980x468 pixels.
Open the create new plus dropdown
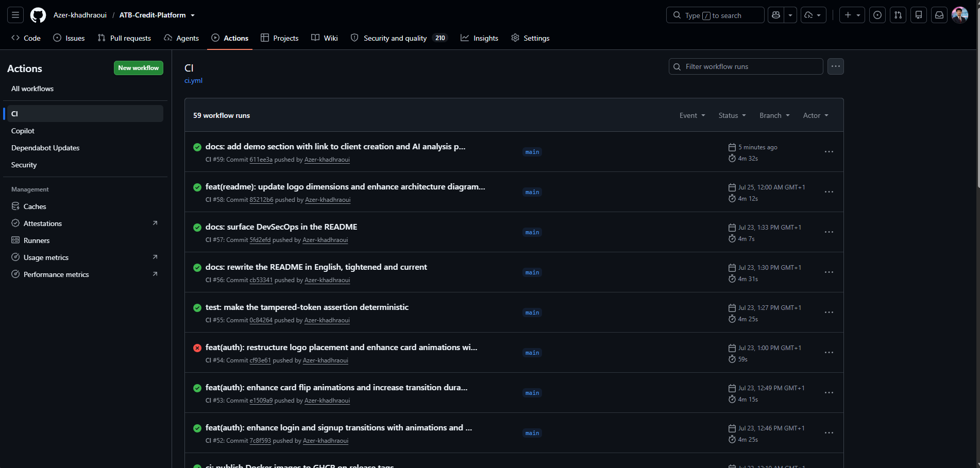point(852,15)
